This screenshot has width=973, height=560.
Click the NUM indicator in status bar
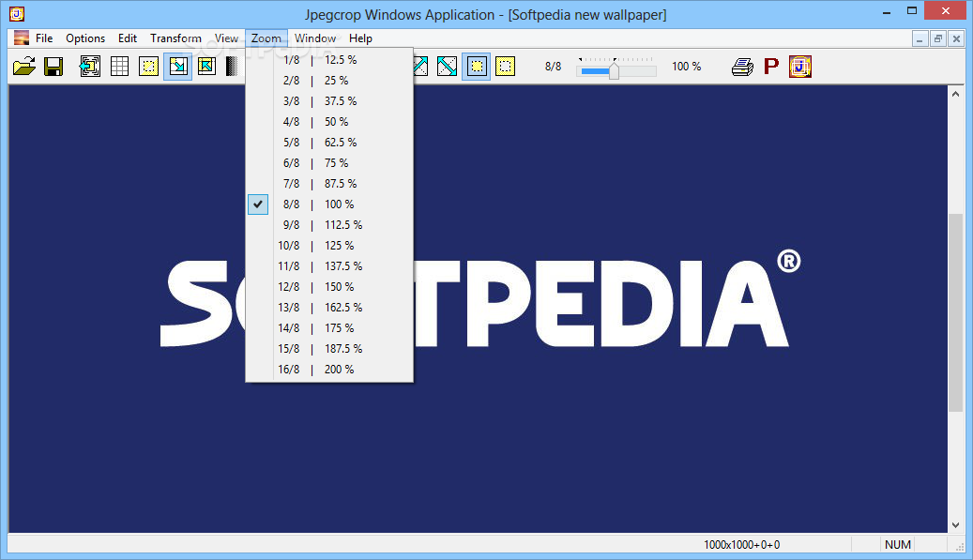tap(897, 544)
